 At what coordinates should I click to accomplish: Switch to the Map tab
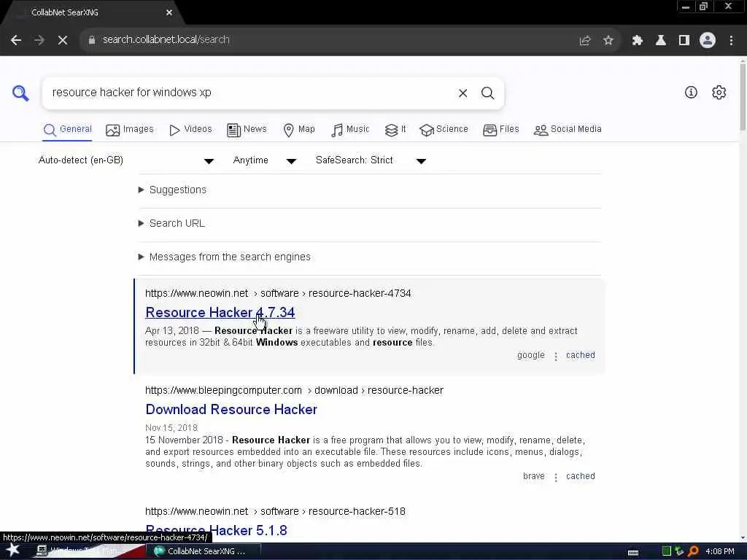tap(299, 130)
